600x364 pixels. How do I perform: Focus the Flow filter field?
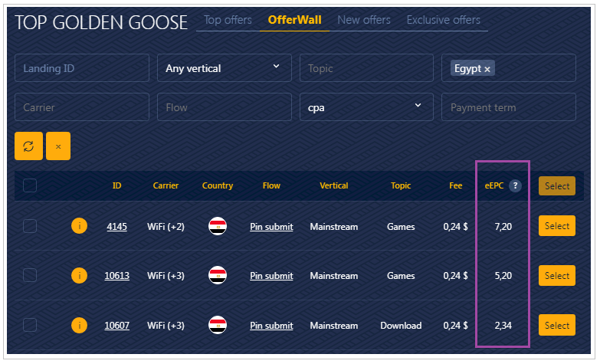(225, 107)
